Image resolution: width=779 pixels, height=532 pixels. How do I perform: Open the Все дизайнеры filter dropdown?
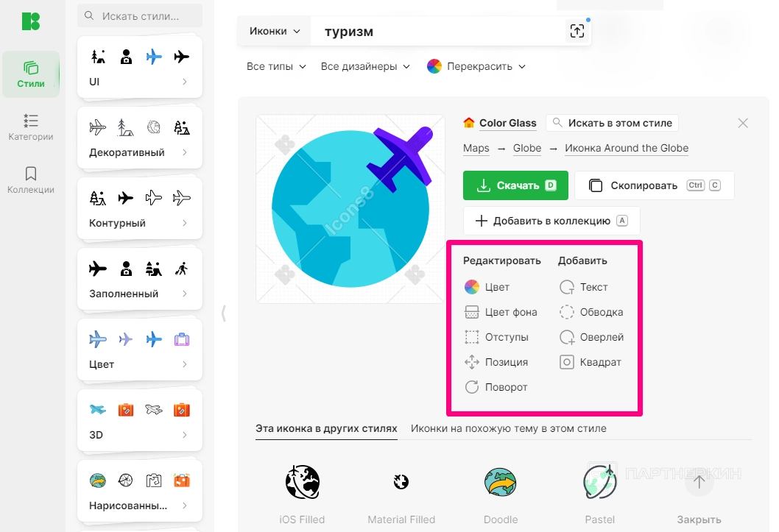tap(365, 66)
